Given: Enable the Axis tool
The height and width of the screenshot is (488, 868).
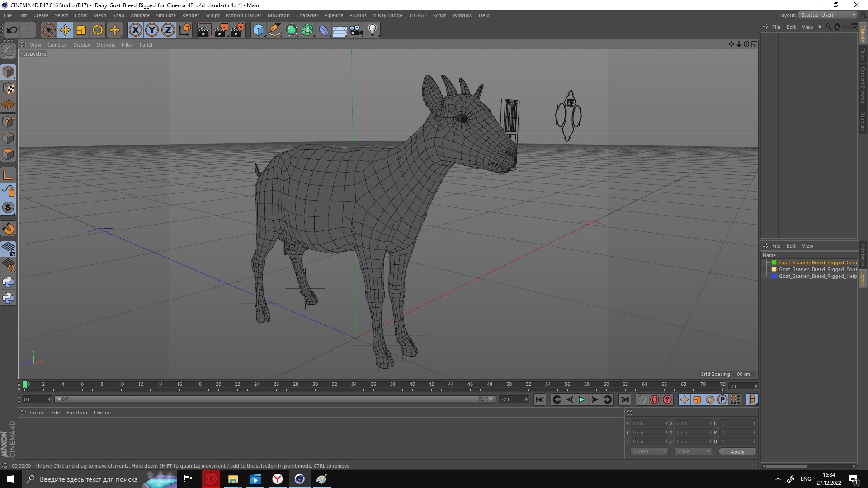Looking at the screenshot, I should (8, 175).
